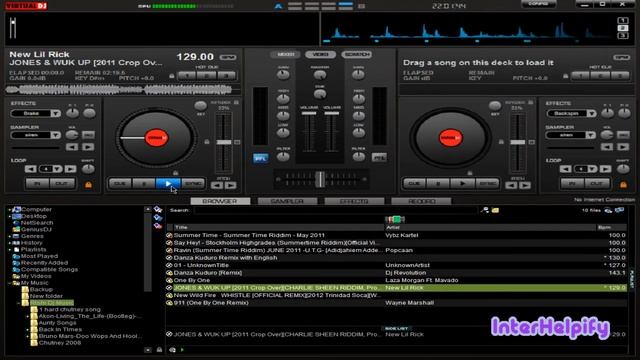Viewport: 640px width, 360px height.
Task: Click the SYNC button on the left deck
Action: (x=193, y=184)
